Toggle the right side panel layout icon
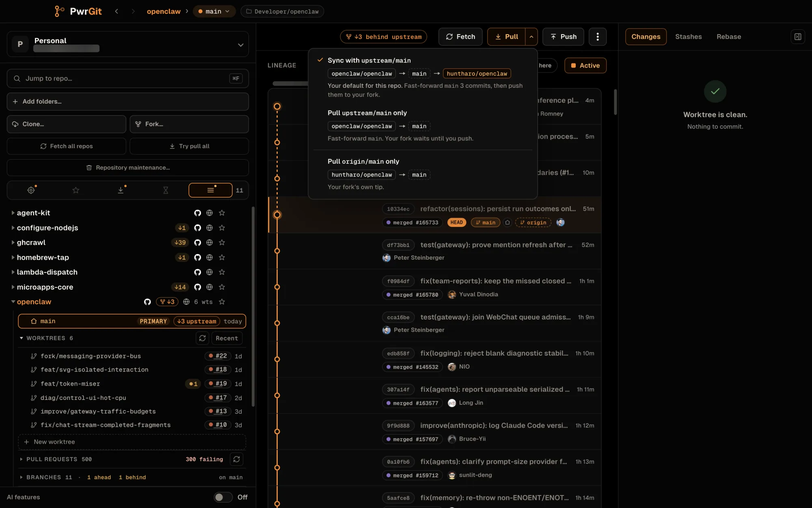This screenshot has height=508, width=812. point(797,37)
